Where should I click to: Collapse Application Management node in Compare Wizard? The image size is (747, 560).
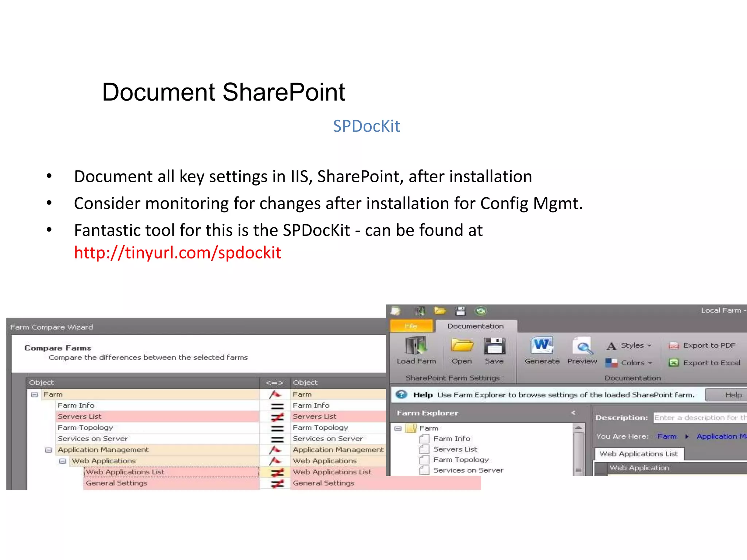[x=49, y=450]
